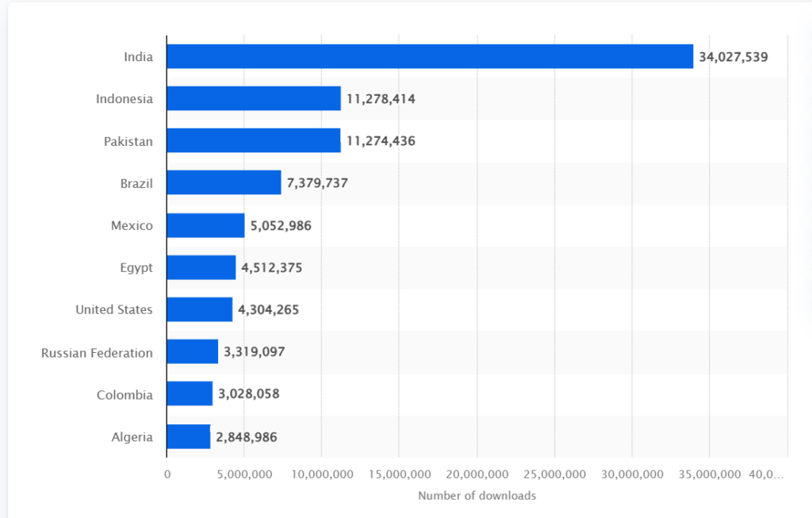This screenshot has height=518, width=812.
Task: Select the Algeria country label
Action: coord(132,437)
